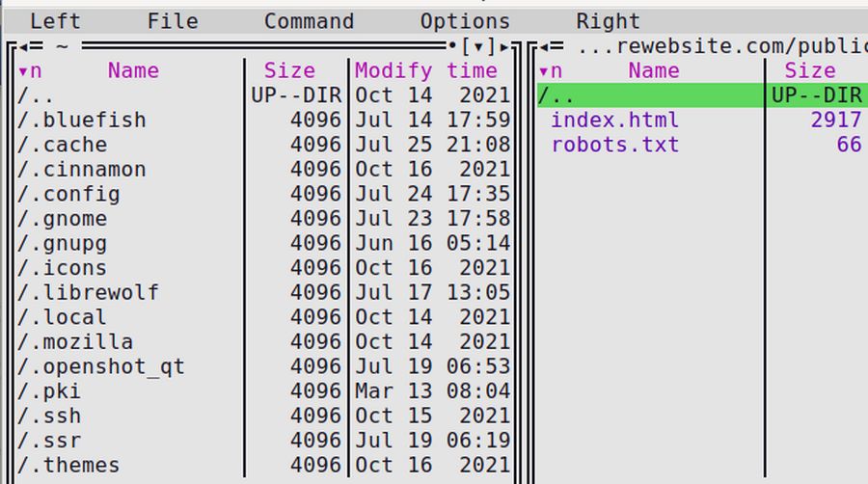Open the Right menu
868x484 pixels.
(608, 21)
